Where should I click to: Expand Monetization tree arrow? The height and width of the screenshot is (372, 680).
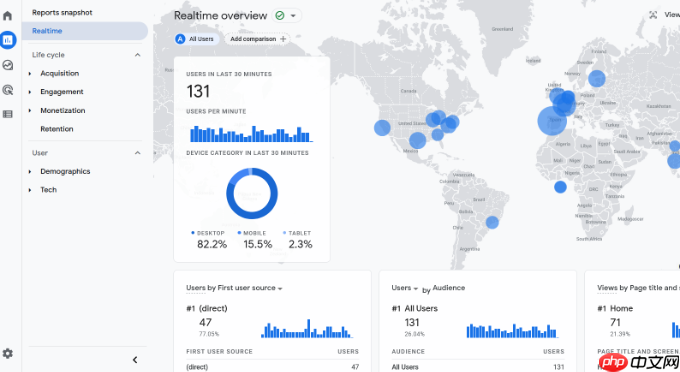point(30,111)
